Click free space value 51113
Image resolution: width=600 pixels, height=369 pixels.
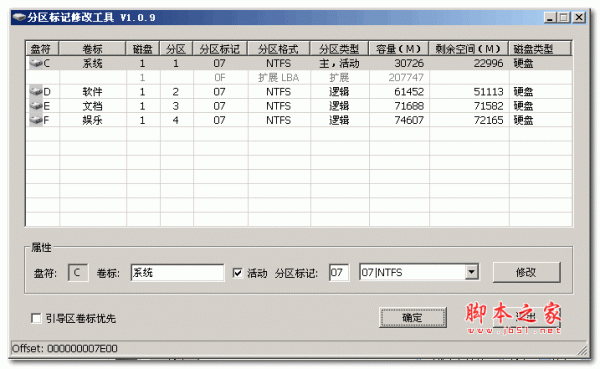(x=488, y=92)
